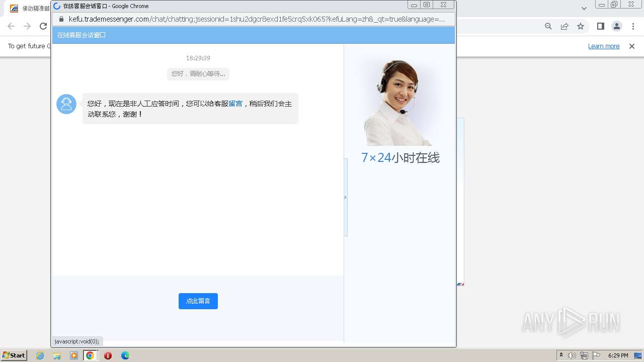This screenshot has height=362, width=644.
Task: Open Chrome three-dot menu
Action: click(633, 26)
